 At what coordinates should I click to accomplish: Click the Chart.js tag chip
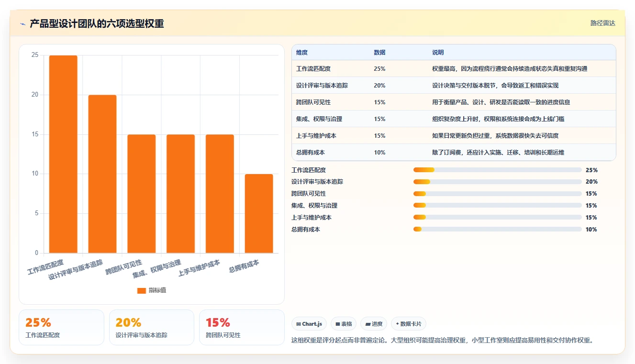309,324
